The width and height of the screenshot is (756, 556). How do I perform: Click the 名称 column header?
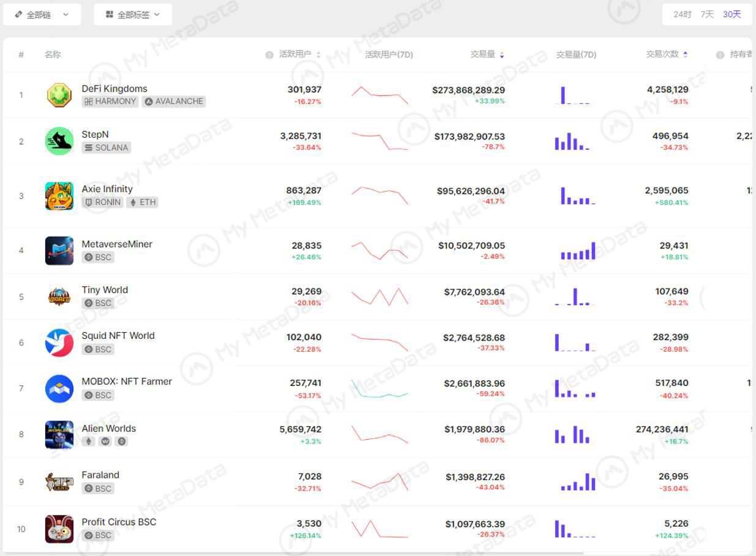pyautogui.click(x=53, y=54)
